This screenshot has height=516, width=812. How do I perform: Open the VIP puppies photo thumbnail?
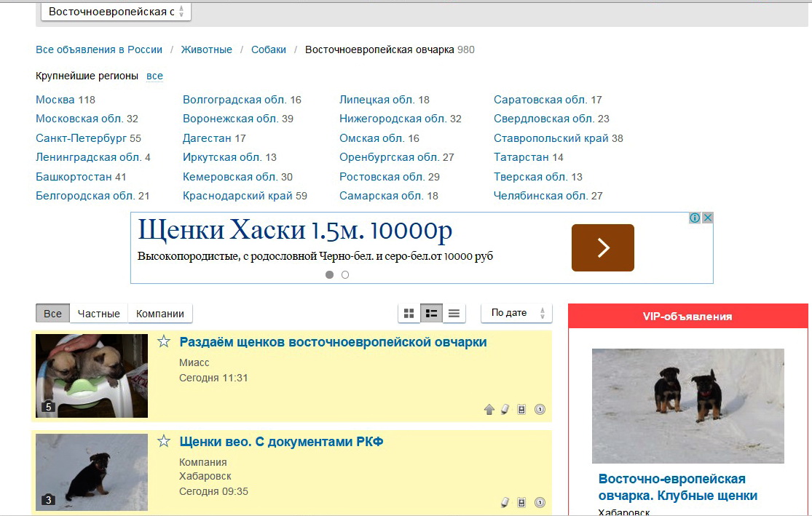[687, 405]
